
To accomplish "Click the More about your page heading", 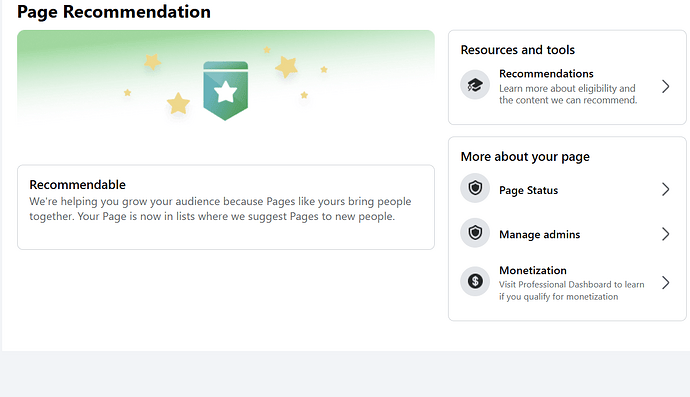I will (x=525, y=157).
